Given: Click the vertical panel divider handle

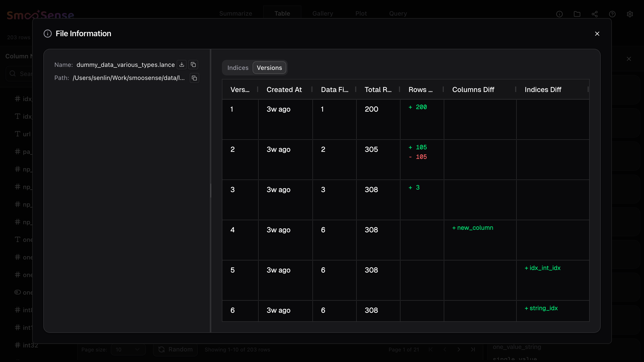Looking at the screenshot, I should click(x=211, y=191).
